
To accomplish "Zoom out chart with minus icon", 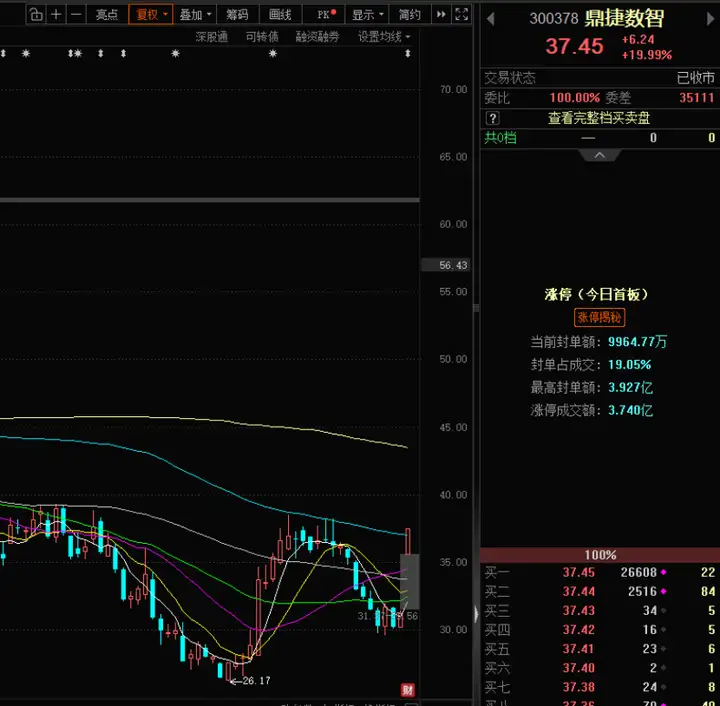I will (76, 15).
